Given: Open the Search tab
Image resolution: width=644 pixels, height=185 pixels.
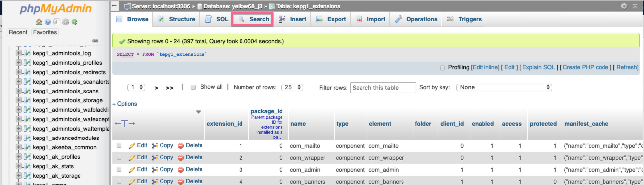Looking at the screenshot, I should pyautogui.click(x=253, y=19).
